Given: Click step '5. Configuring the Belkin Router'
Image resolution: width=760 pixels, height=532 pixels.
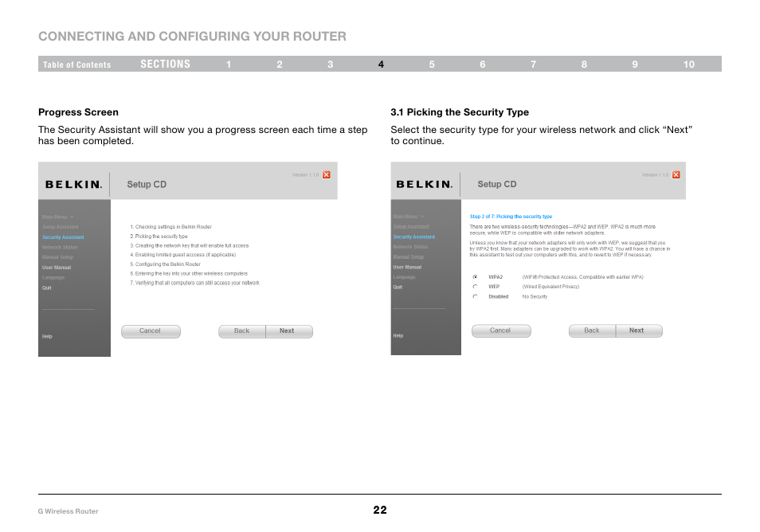Looking at the screenshot, I should (165, 264).
